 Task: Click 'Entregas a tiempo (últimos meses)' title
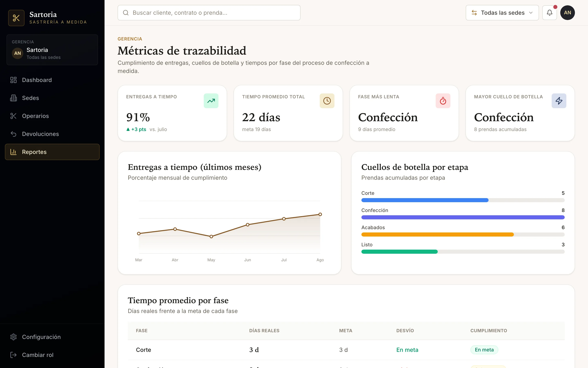[x=194, y=167]
